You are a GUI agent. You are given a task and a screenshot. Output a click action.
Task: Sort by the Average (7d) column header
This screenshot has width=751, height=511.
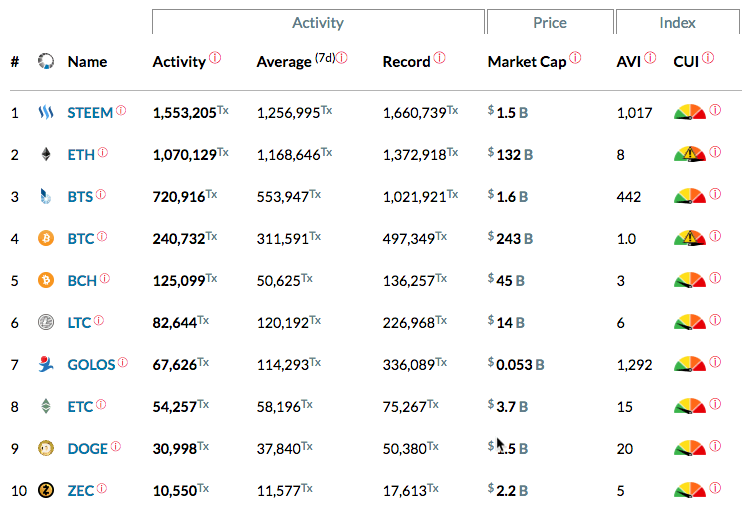point(296,62)
